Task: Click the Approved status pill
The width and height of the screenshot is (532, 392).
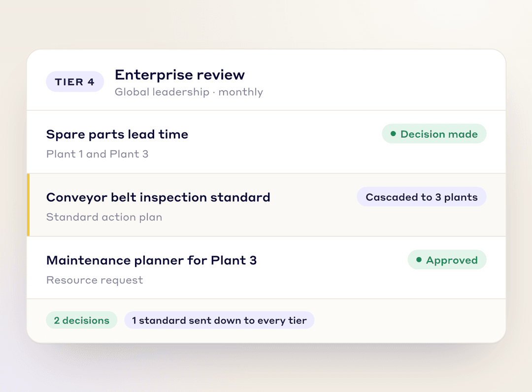Action: tap(447, 260)
